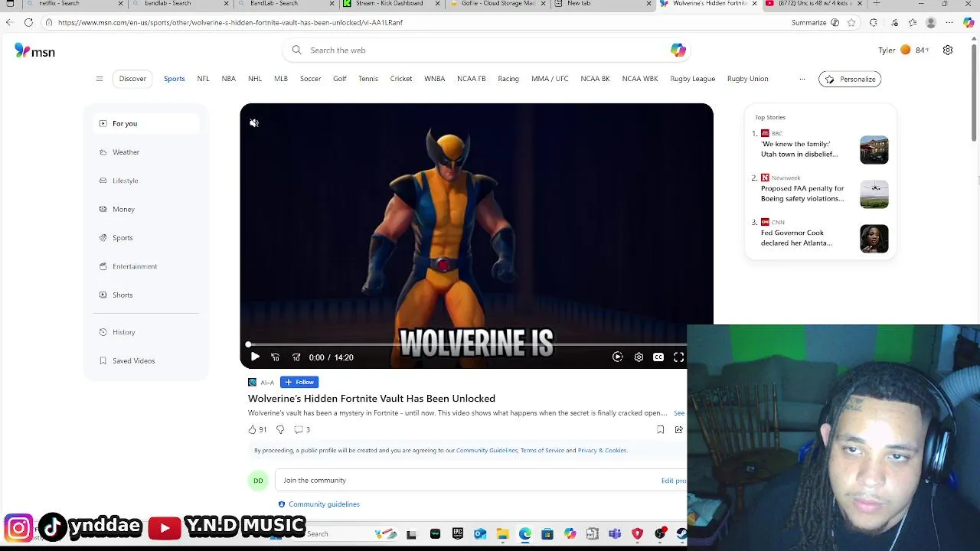Open the Rugby Union tab
Image resolution: width=980 pixels, height=551 pixels.
click(747, 79)
